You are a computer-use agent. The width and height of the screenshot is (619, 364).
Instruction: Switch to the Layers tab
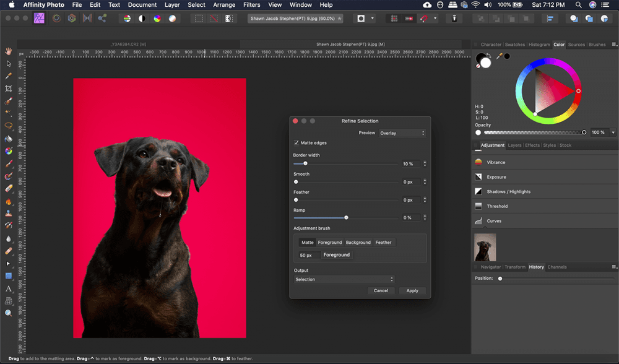pos(514,145)
